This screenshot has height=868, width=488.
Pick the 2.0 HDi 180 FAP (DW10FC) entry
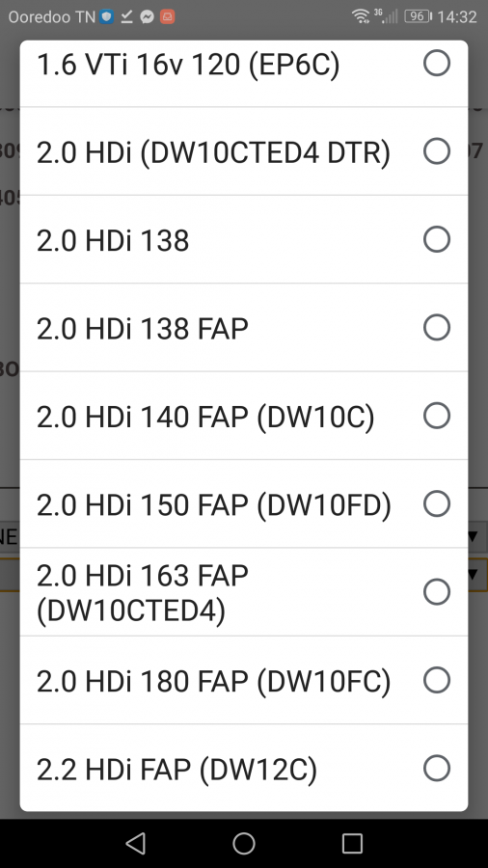click(243, 680)
